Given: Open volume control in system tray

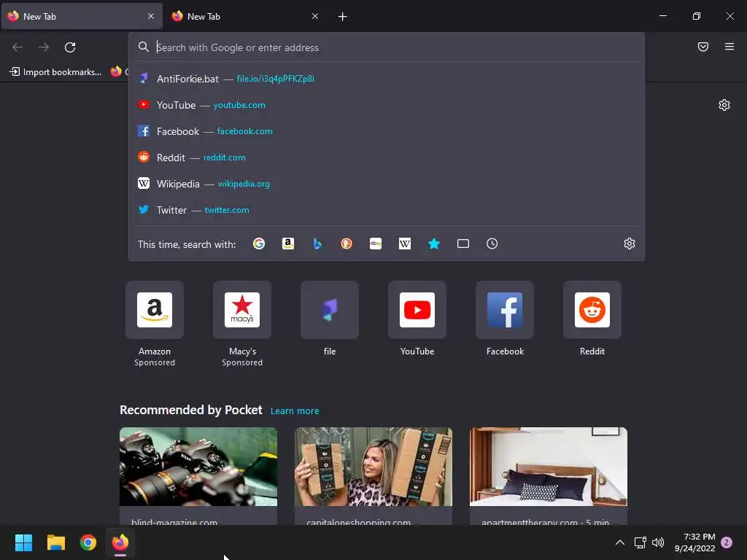Looking at the screenshot, I should click(658, 542).
